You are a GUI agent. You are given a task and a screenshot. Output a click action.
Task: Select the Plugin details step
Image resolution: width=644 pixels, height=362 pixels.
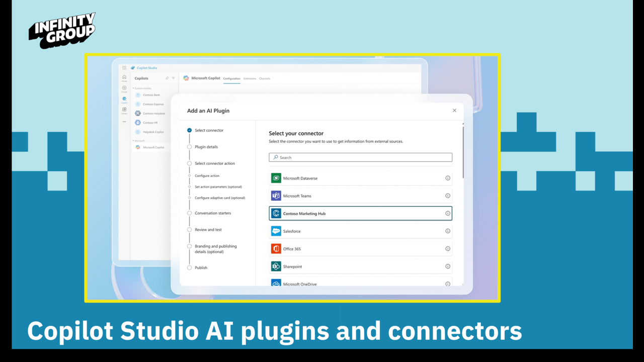click(203, 147)
